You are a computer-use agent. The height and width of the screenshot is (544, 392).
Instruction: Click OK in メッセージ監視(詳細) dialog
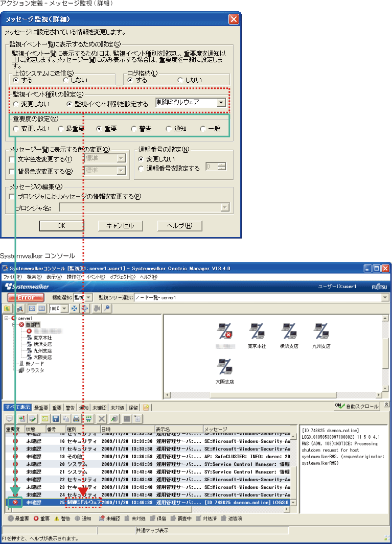(61, 226)
